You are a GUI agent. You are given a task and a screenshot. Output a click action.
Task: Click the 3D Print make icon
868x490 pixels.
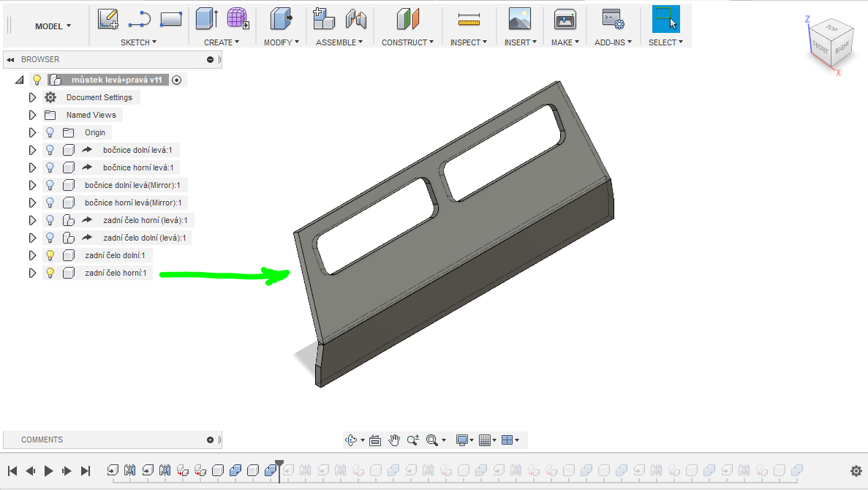[565, 19]
